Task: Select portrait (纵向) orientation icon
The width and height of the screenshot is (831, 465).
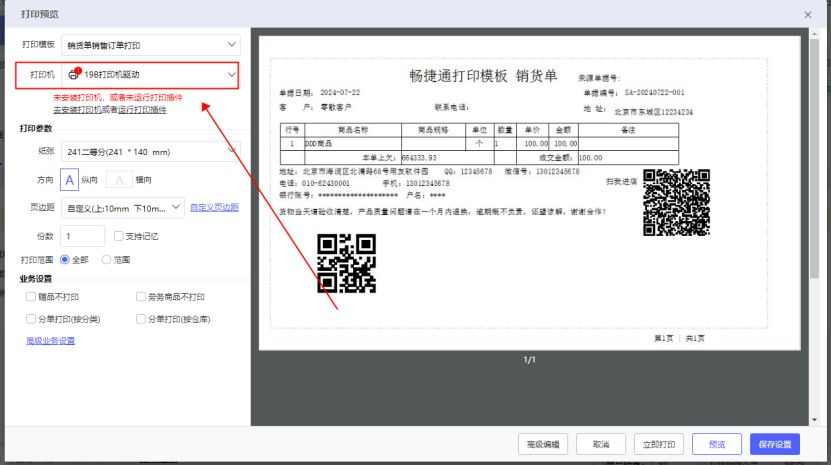Action: [x=70, y=179]
